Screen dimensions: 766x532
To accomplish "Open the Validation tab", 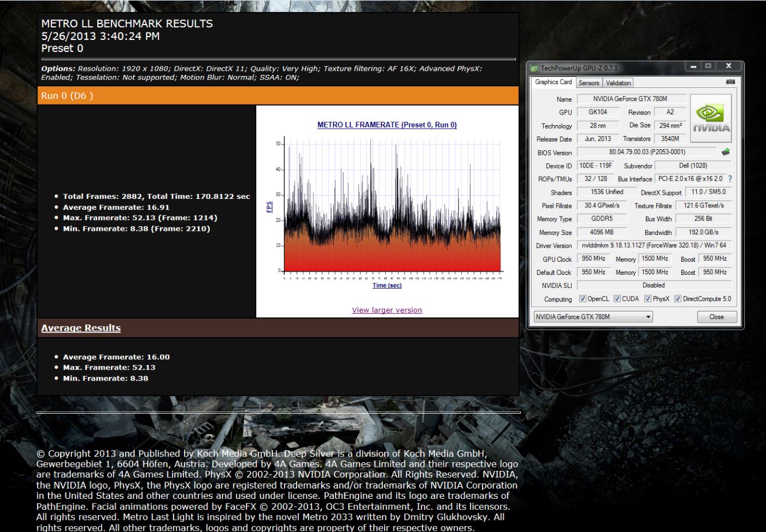I will 619,83.
